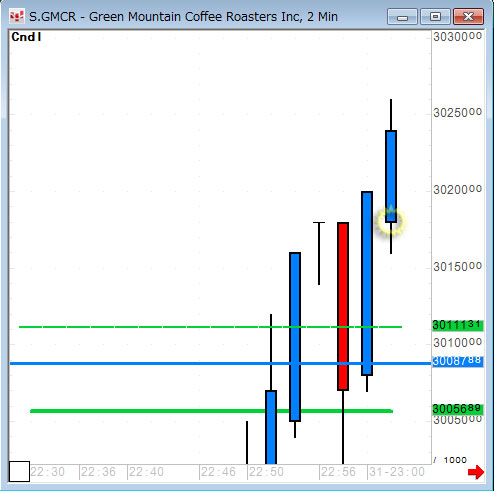Click the 22:36 time axis label

[x=98, y=472]
